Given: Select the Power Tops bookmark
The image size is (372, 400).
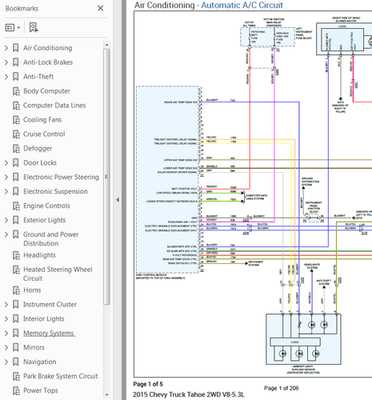Looking at the screenshot, I should pyautogui.click(x=41, y=390).
